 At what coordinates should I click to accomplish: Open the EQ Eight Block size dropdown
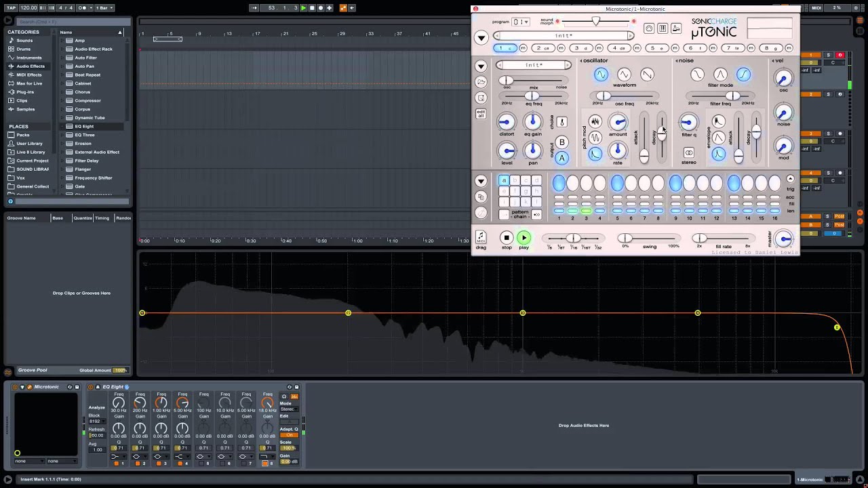(x=96, y=421)
